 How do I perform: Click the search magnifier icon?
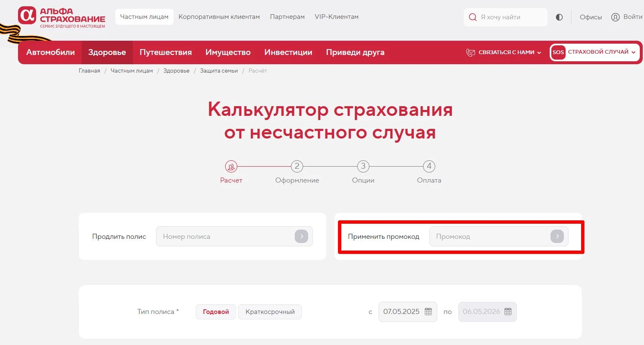tap(473, 17)
